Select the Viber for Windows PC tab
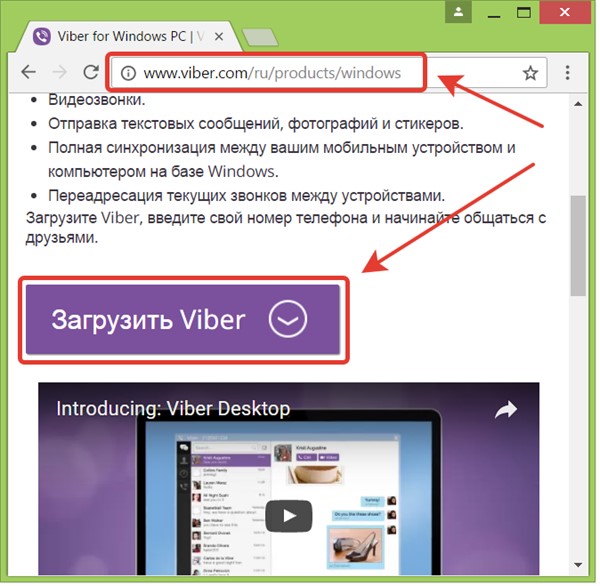The image size is (600, 586). pyautogui.click(x=127, y=37)
